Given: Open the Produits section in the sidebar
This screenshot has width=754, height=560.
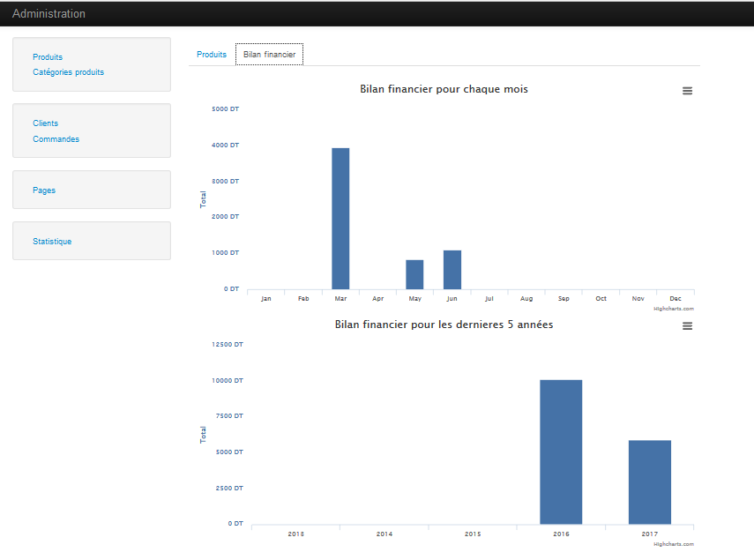Looking at the screenshot, I should (x=48, y=56).
